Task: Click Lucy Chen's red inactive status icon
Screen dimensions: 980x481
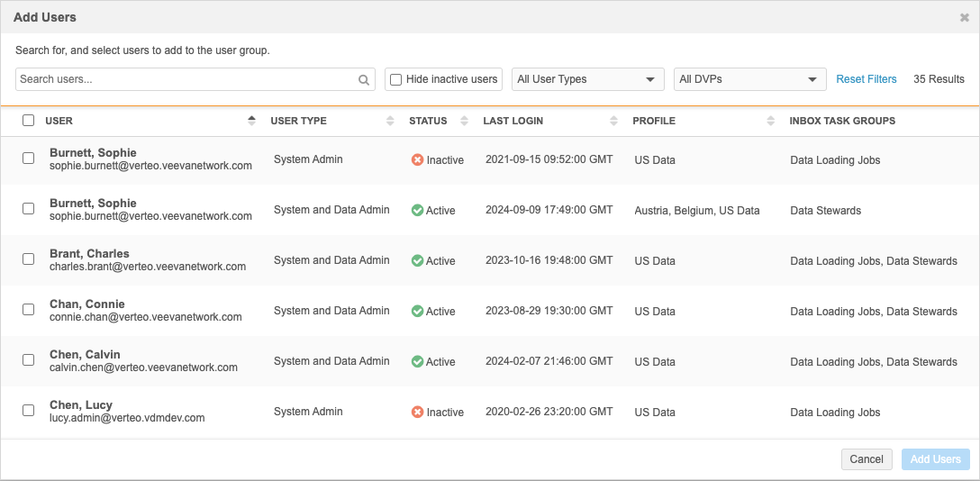Action: tap(417, 412)
